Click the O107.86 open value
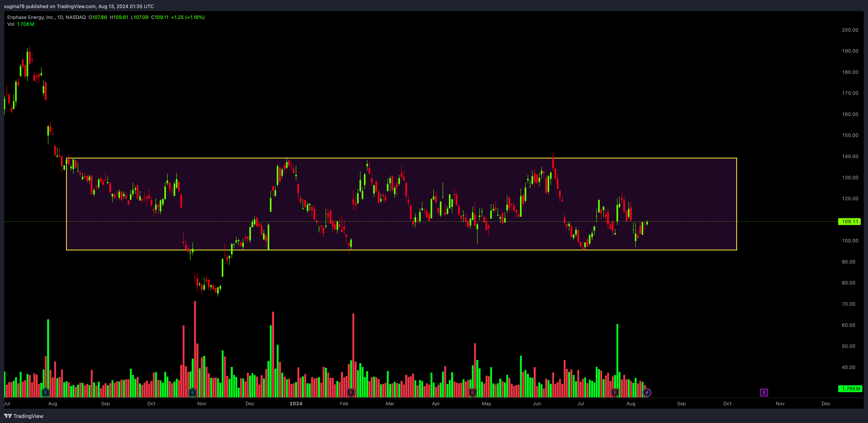Viewport: 868px width, 423px height. (x=98, y=17)
